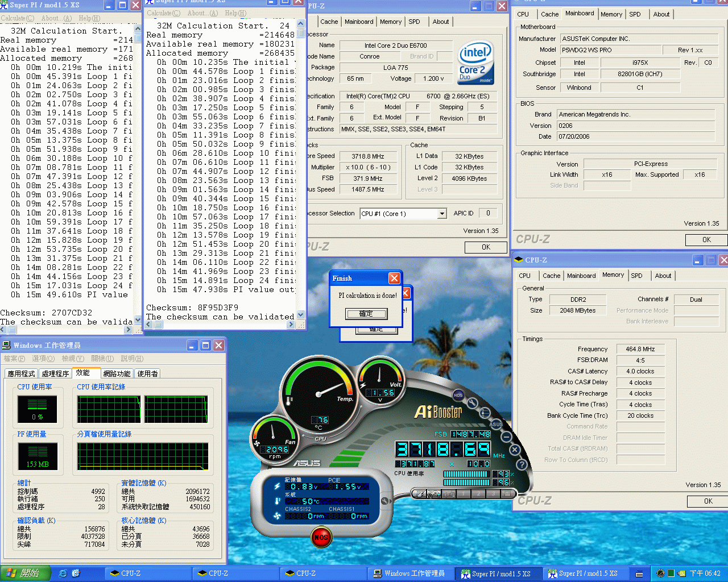The width and height of the screenshot is (728, 582).
Task: Click OK in the CPU-Z Memory window
Action: pyautogui.click(x=708, y=501)
